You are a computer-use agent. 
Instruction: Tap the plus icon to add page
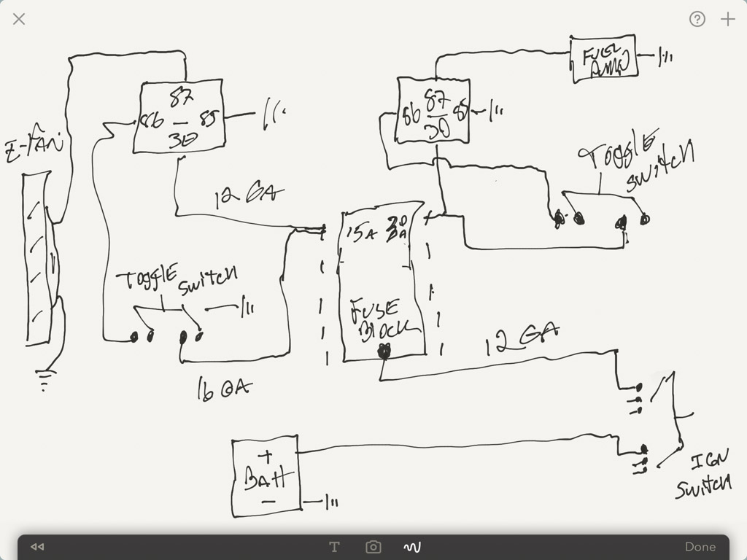727,19
